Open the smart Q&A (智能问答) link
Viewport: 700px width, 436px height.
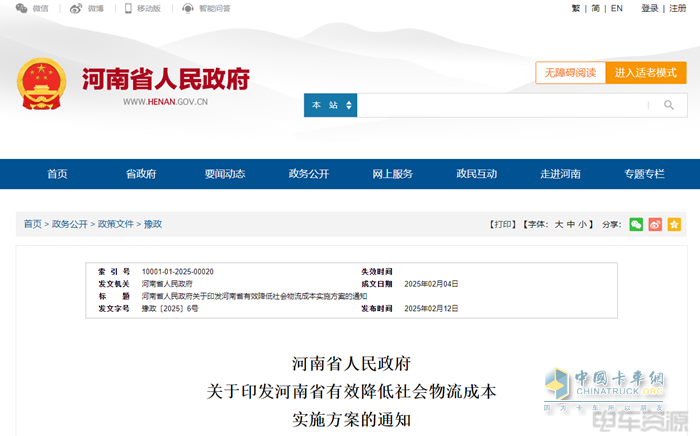coord(207,8)
